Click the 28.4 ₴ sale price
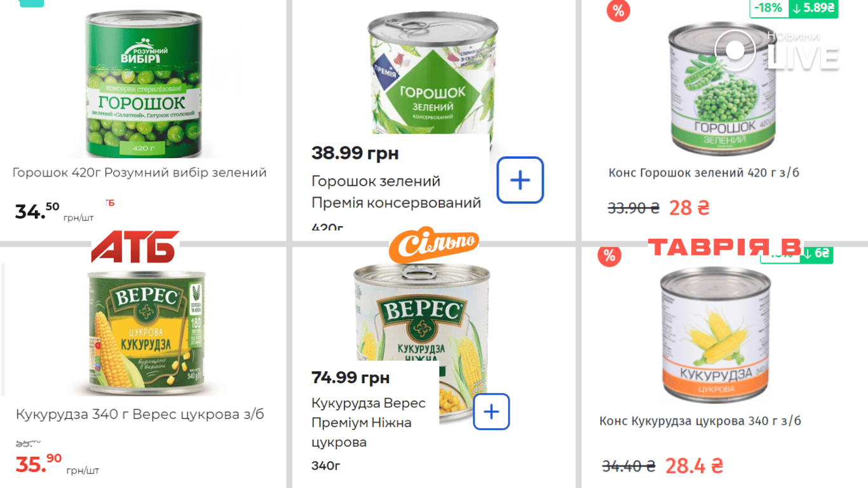The width and height of the screenshot is (868, 488). pyautogui.click(x=694, y=466)
